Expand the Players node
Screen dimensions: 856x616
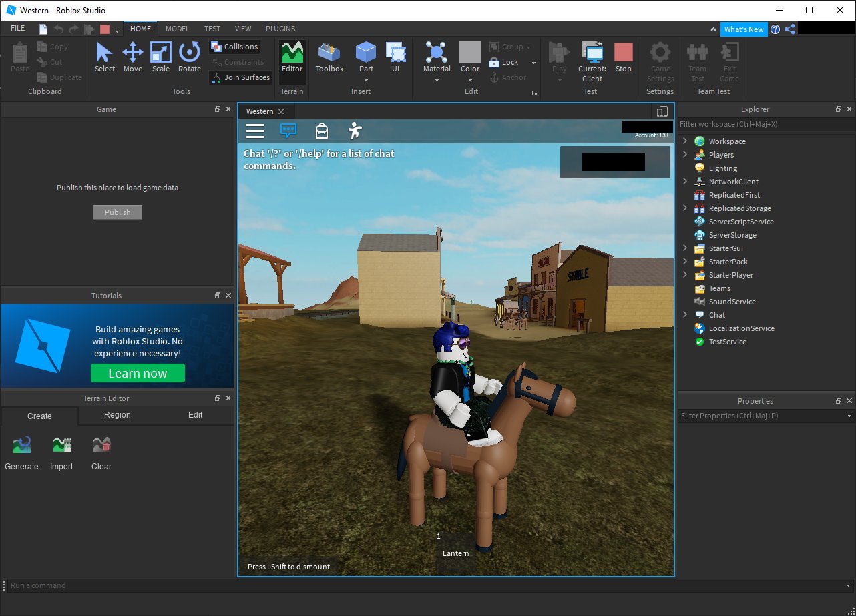tap(684, 154)
